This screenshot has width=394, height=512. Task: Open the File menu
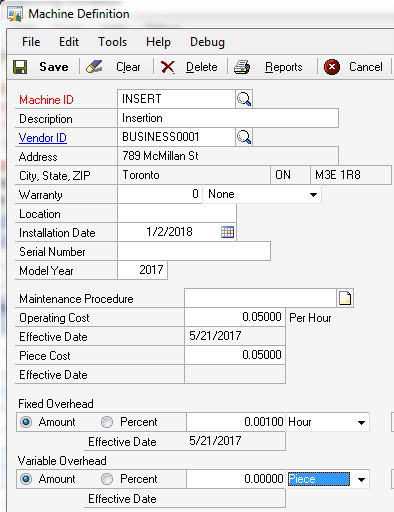click(31, 42)
